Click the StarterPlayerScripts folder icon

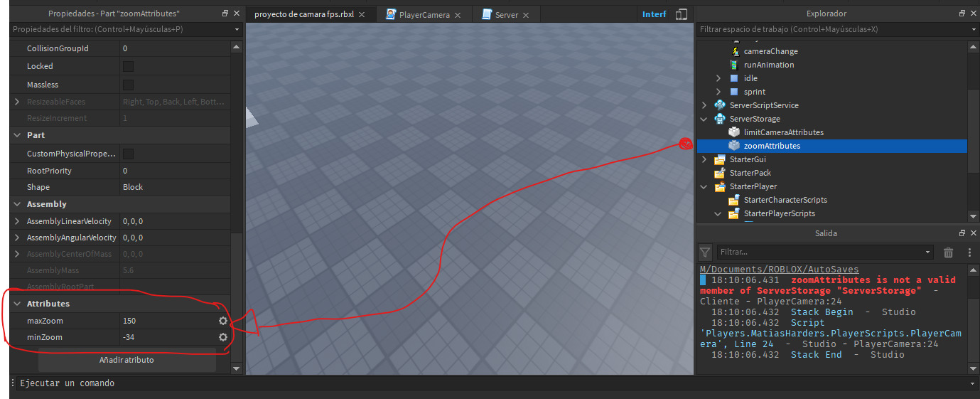click(x=735, y=213)
